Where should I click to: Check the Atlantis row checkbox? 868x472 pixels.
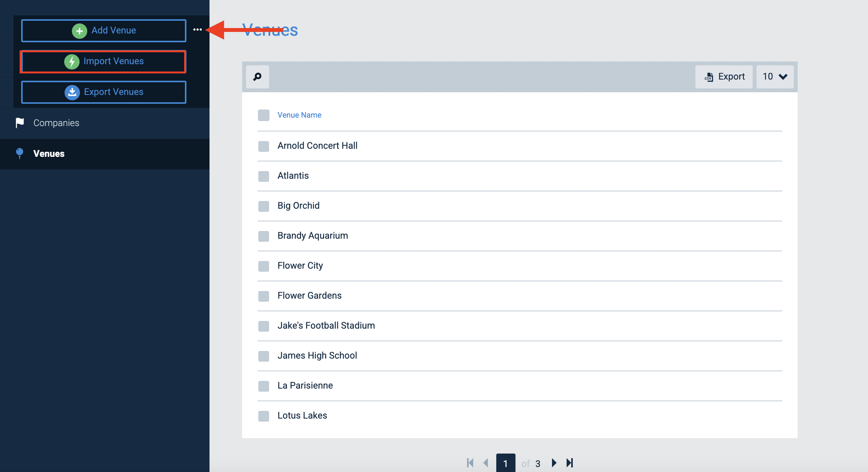coord(264,176)
